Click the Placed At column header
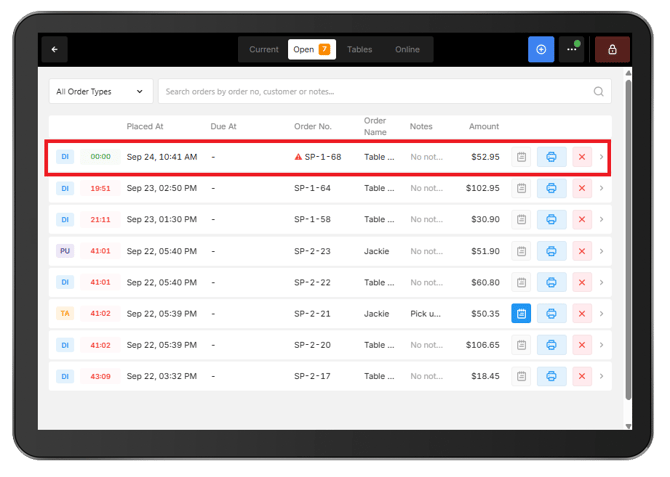This screenshot has height=477, width=670. click(145, 127)
